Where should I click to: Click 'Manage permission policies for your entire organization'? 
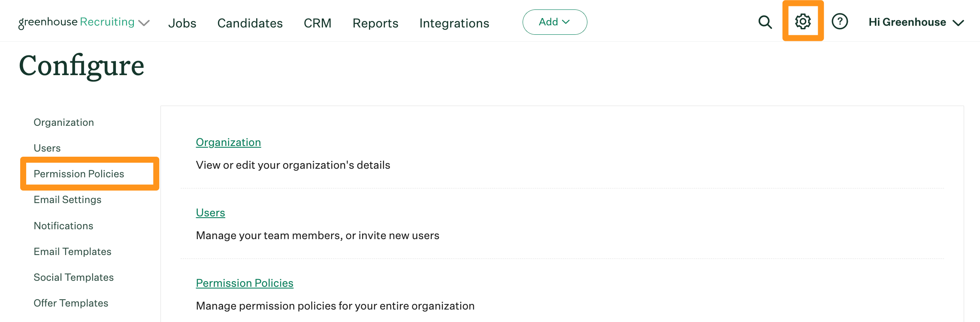tap(335, 306)
